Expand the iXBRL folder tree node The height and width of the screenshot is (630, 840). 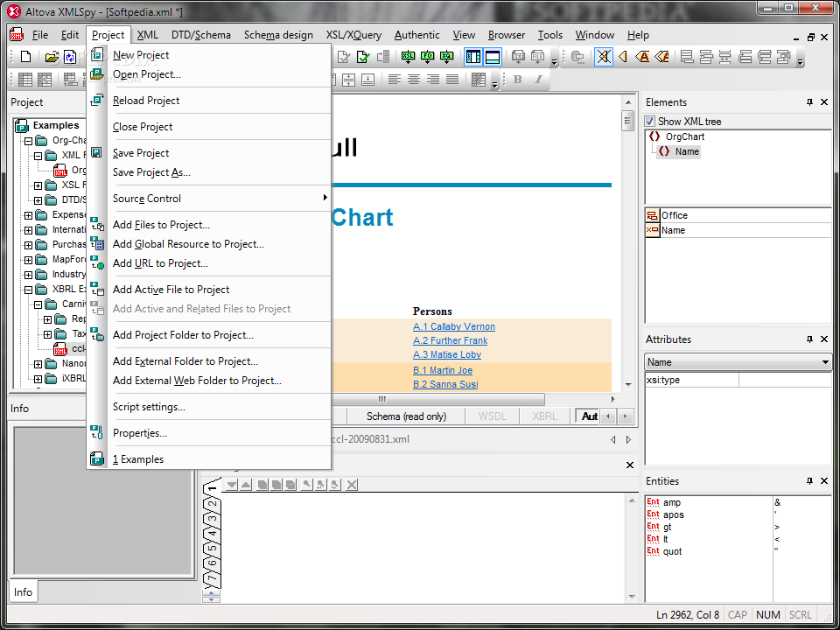[x=38, y=379]
